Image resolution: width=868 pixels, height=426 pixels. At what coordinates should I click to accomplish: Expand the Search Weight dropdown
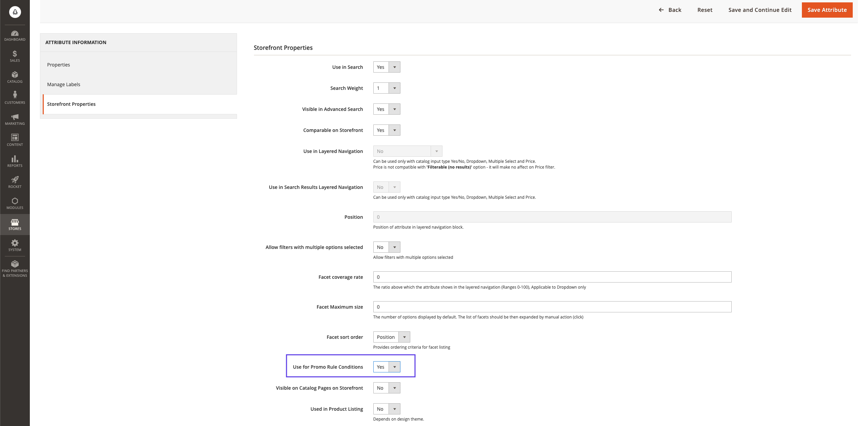tap(387, 88)
